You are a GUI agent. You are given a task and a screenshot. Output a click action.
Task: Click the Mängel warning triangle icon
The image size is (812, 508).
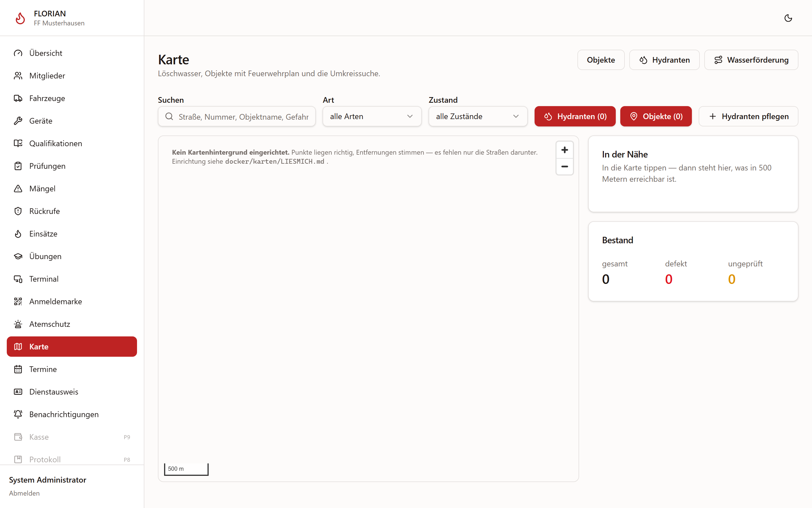[18, 189]
